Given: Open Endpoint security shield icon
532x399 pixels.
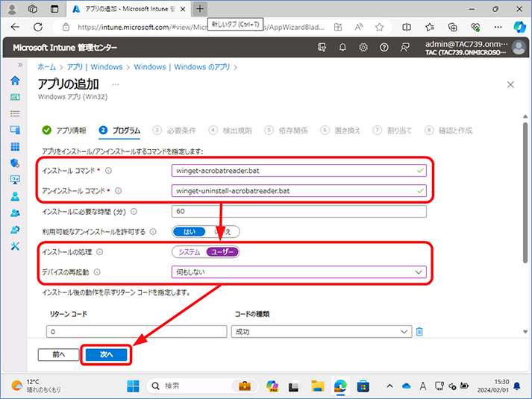Looking at the screenshot, I should pos(15,163).
